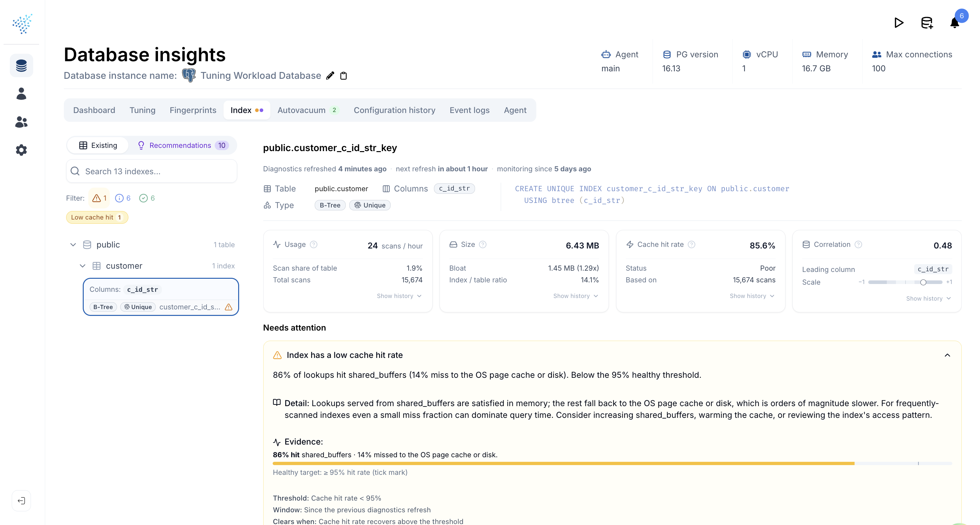Toggle the warning filter showing 1
This screenshot has width=980, height=525.
point(99,198)
